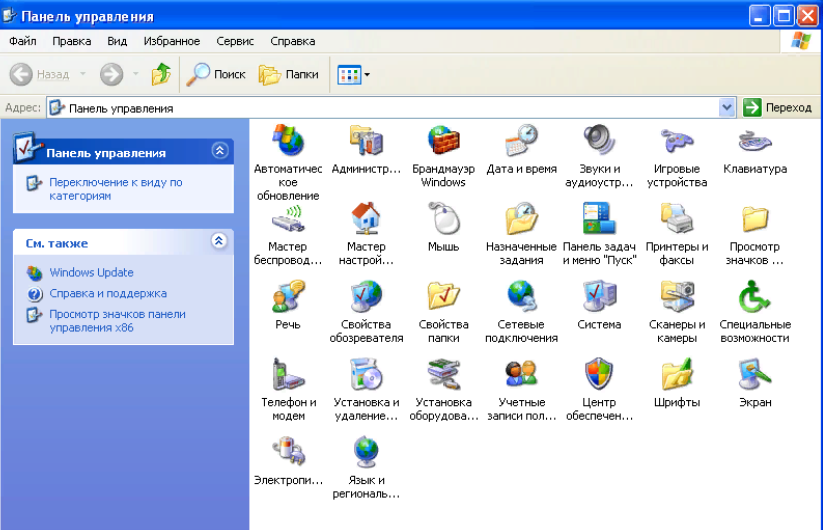Open Центр обеспечения безопасности icon
The width and height of the screenshot is (823, 530).
(599, 374)
